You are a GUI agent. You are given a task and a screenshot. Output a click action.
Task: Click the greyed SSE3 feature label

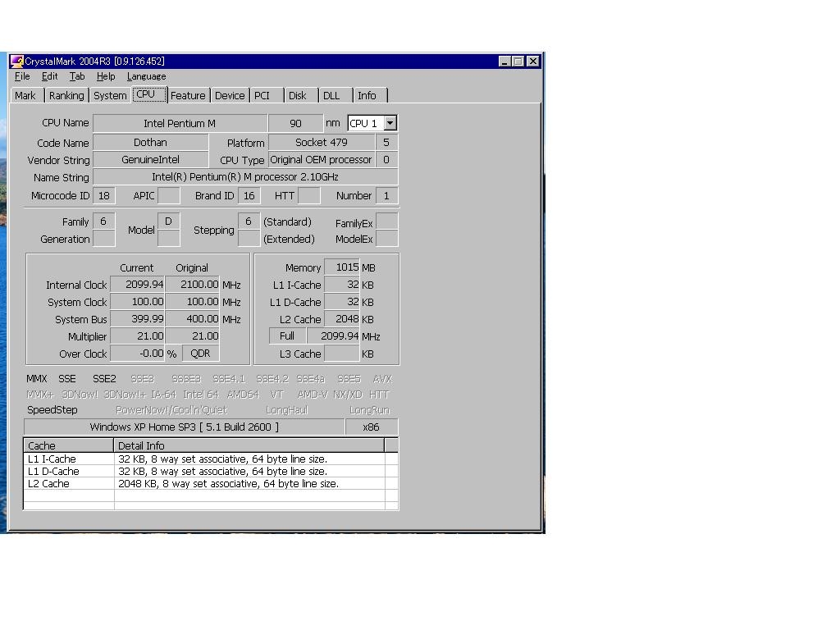coord(143,379)
